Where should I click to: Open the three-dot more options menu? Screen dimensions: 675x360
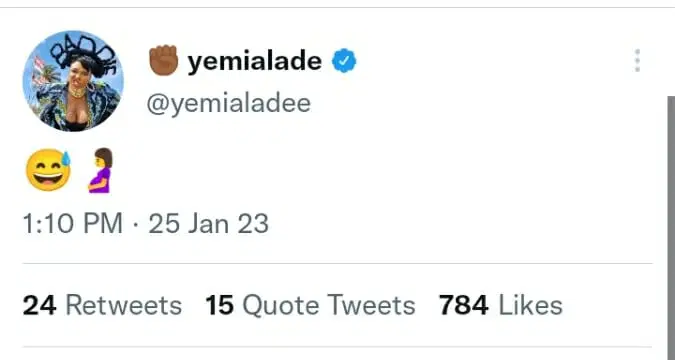[637, 61]
